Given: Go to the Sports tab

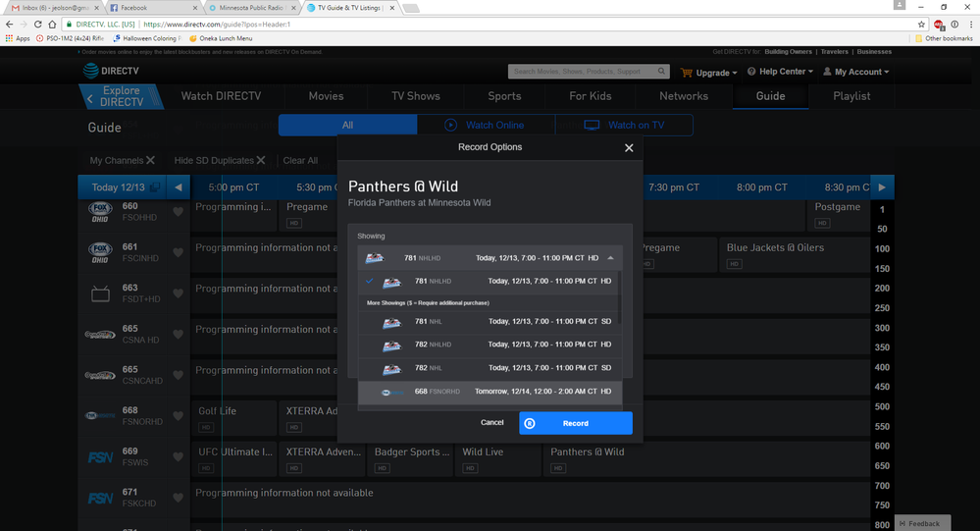Looking at the screenshot, I should [x=504, y=96].
